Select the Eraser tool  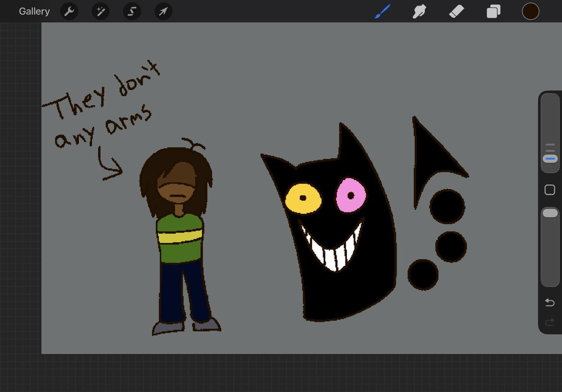(x=456, y=11)
